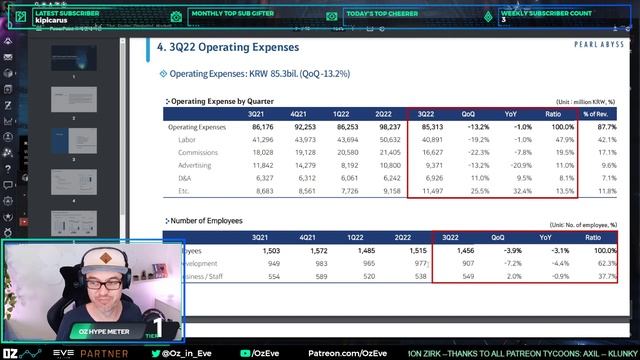Click the '% of Rev.' column header

point(596,114)
